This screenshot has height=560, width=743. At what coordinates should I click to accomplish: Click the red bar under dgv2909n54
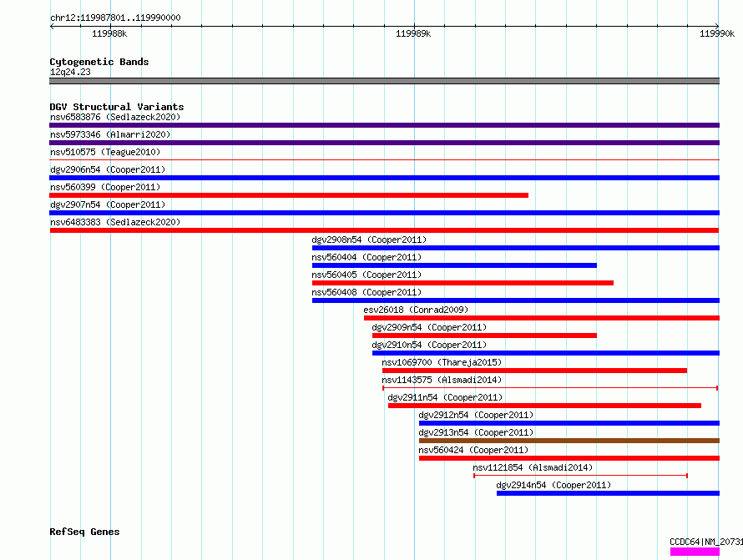[x=484, y=335]
